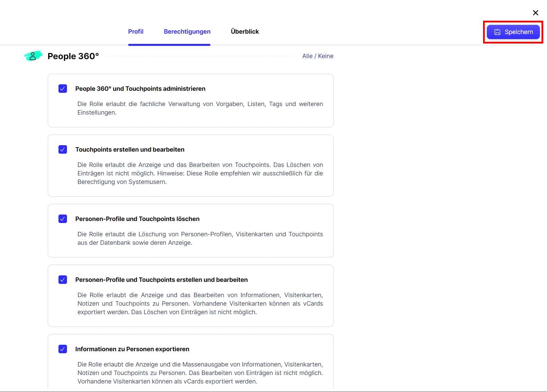547x392 pixels.
Task: Click the People 360° person icon
Action: tap(33, 56)
